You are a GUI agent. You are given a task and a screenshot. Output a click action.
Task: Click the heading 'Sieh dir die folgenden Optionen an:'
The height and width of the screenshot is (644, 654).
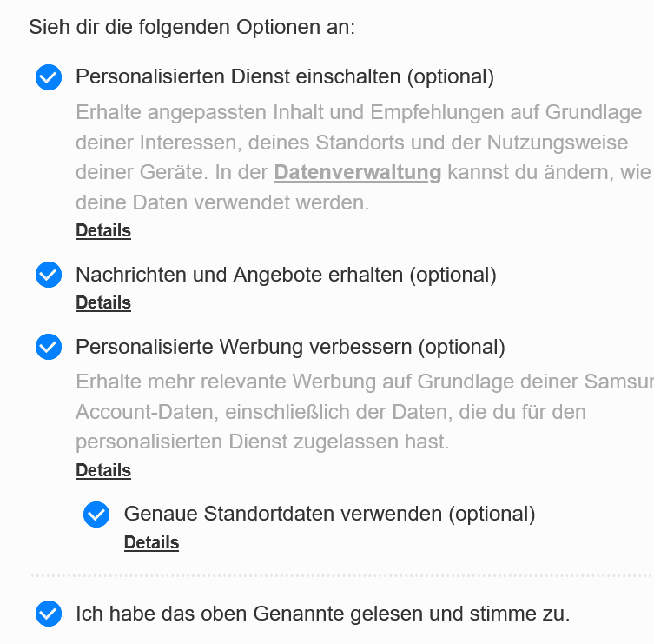point(192,26)
